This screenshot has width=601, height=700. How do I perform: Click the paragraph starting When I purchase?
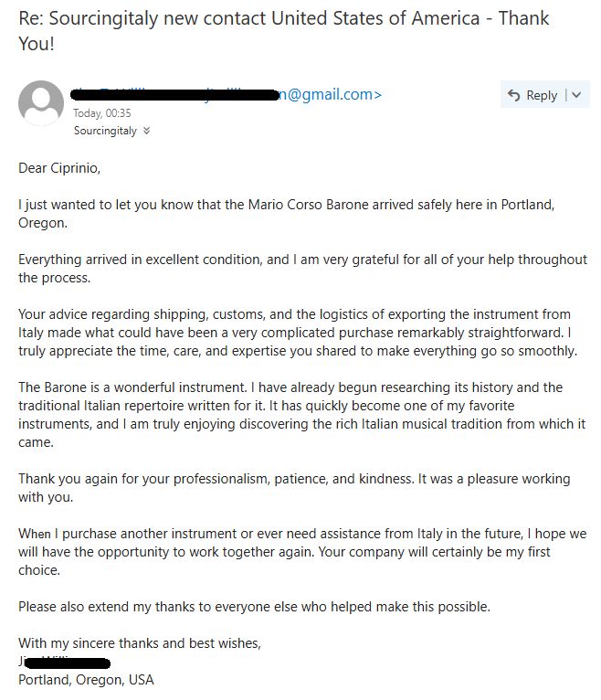pos(302,552)
